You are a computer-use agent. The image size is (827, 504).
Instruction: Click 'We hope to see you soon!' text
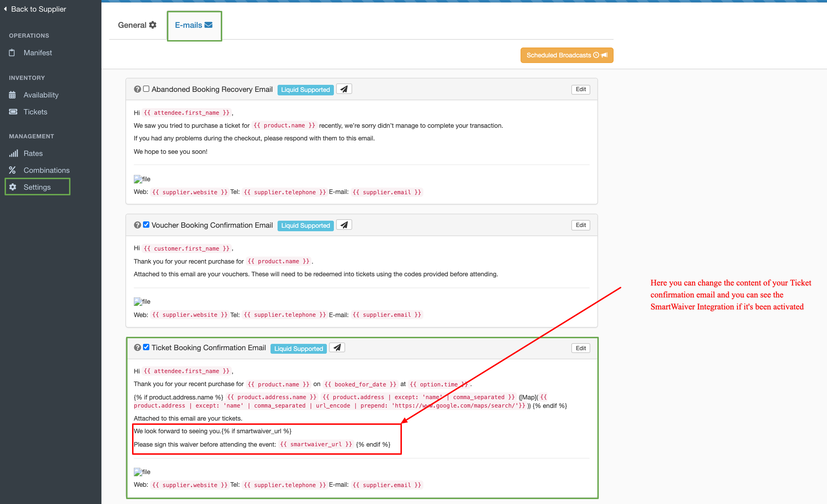point(170,152)
